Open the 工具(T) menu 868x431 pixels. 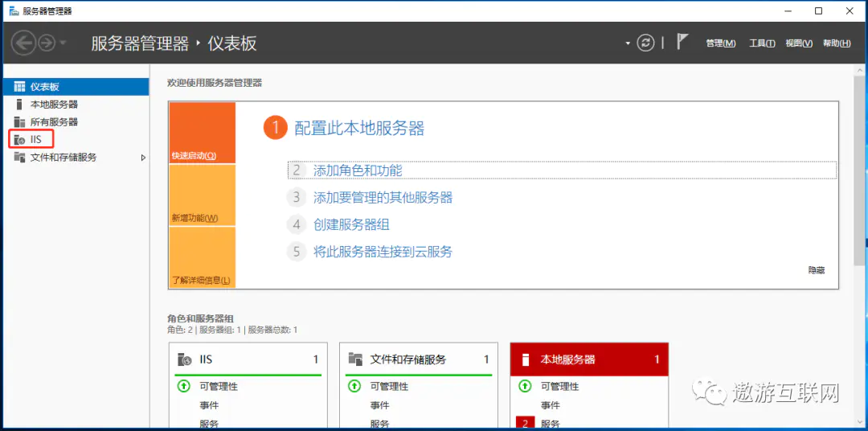(762, 43)
